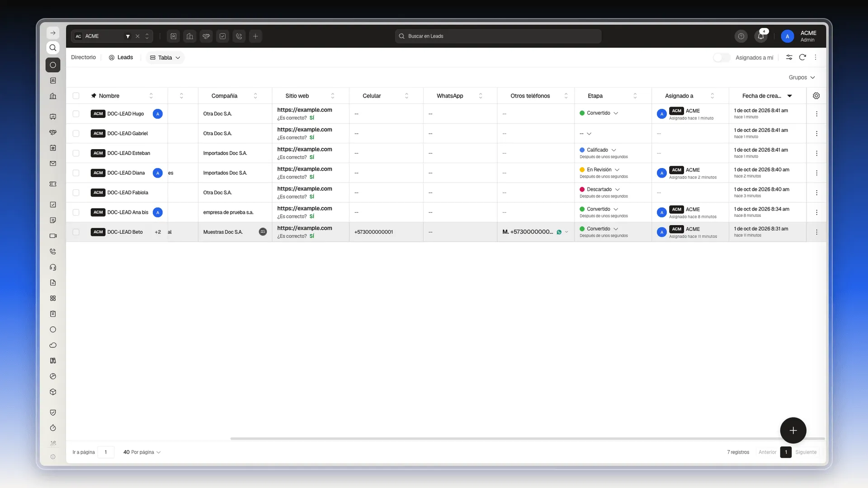Open the notifications bell icon
This screenshot has width=868, height=488.
[761, 36]
